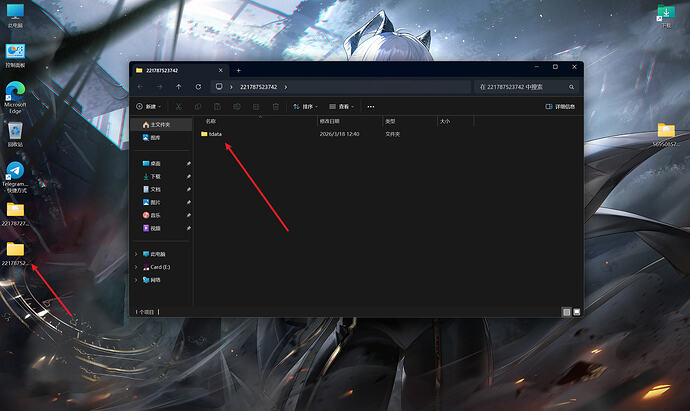
Task: Open Microsoft Edge desktop icon
Action: [15, 98]
